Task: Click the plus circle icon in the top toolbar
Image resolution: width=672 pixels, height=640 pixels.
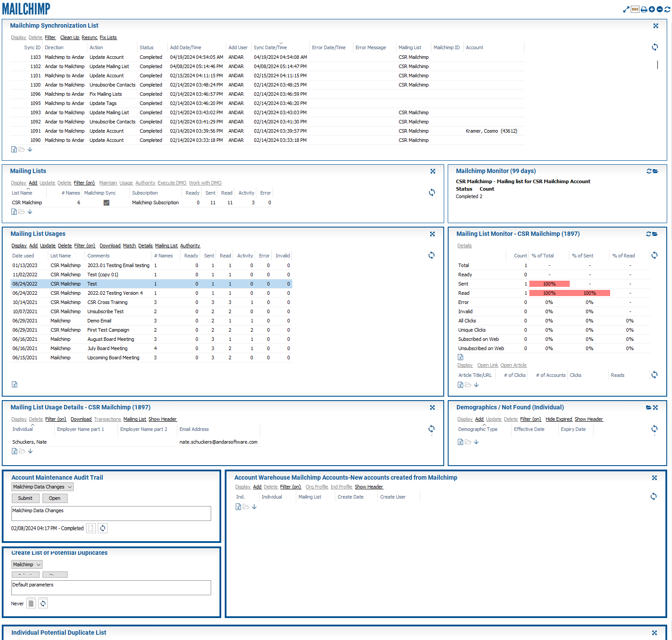Action: tap(652, 9)
